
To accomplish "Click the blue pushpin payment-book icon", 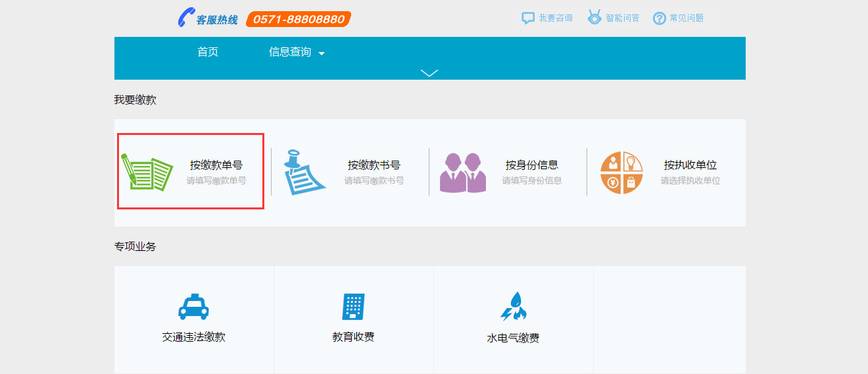I will pos(304,172).
